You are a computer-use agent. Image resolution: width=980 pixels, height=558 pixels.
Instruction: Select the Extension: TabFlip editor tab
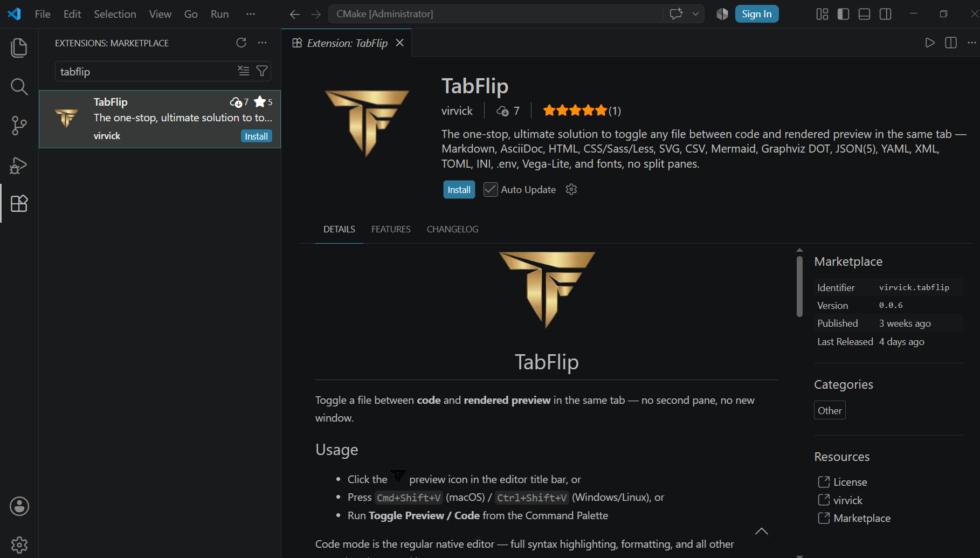[347, 43]
